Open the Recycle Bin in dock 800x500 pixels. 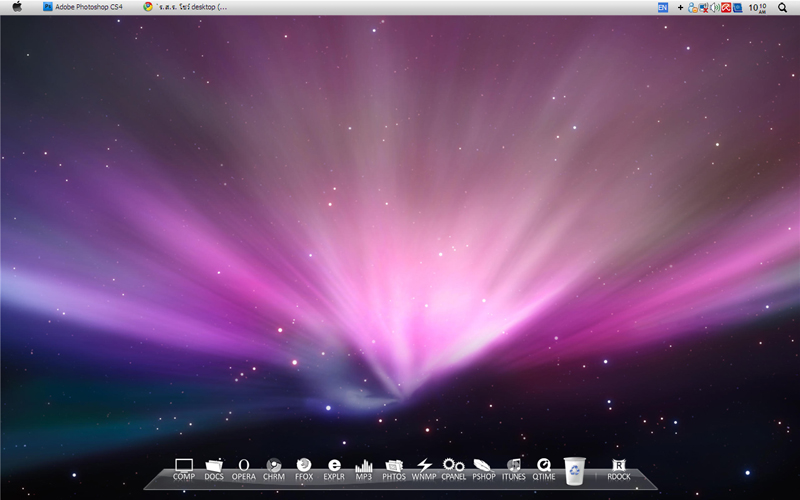click(x=574, y=470)
